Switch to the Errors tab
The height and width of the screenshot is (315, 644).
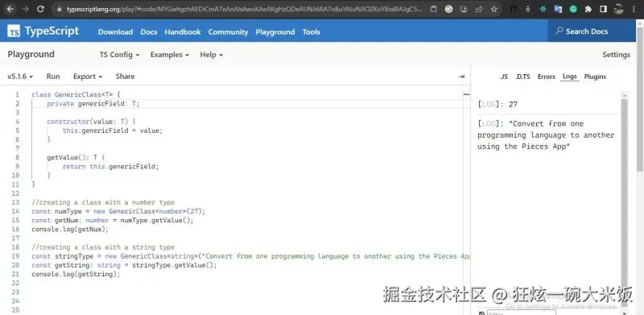point(547,77)
